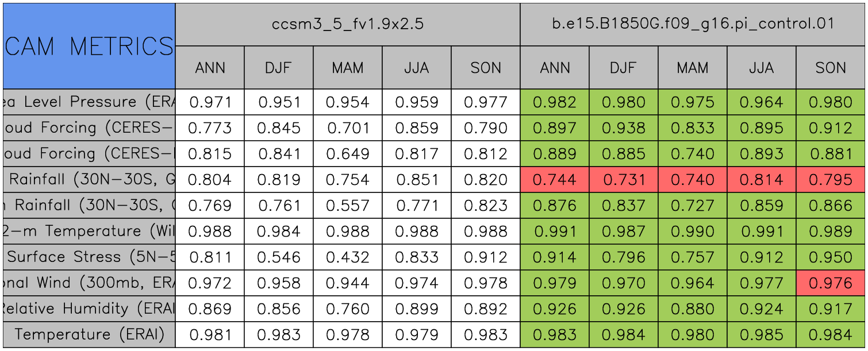The image size is (868, 351).
Task: Select the Sea Level Pressure row label
Action: click(x=89, y=102)
